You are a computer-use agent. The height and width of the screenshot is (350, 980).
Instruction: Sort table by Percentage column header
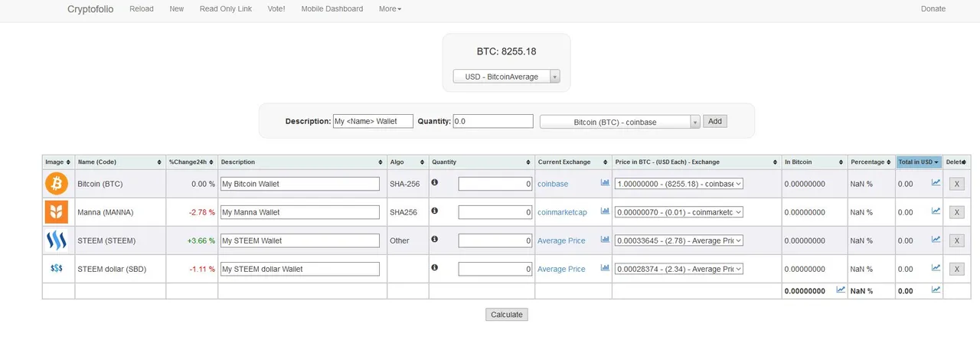871,162
